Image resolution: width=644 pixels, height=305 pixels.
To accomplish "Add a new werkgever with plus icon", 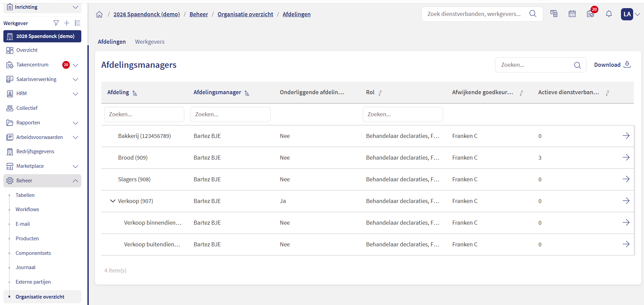I will pyautogui.click(x=67, y=23).
